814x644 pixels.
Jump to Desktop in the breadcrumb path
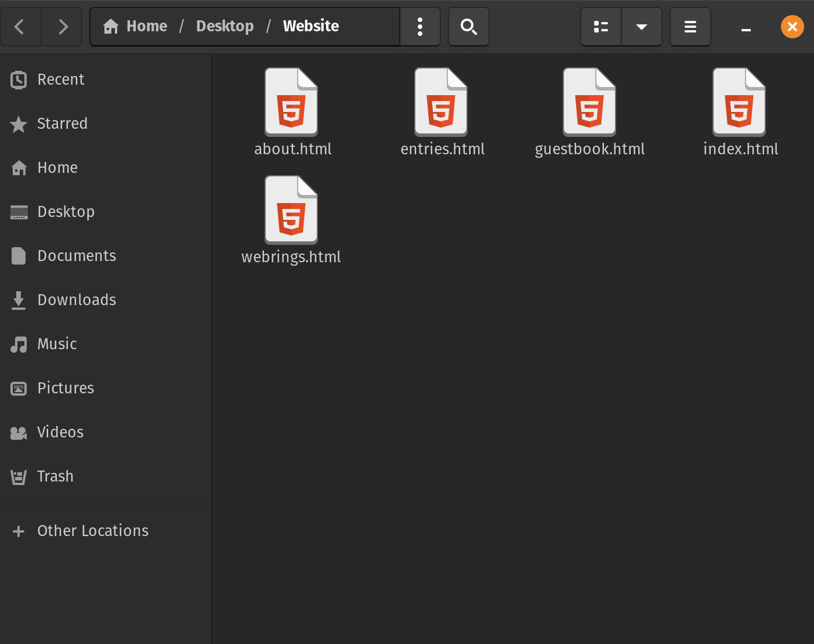tap(225, 27)
